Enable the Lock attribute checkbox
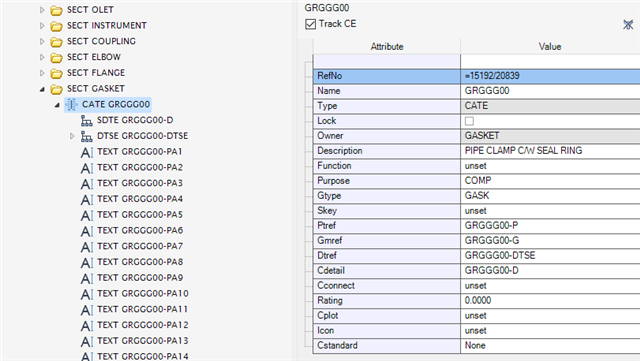Viewport: 640px width, 361px height. (469, 121)
